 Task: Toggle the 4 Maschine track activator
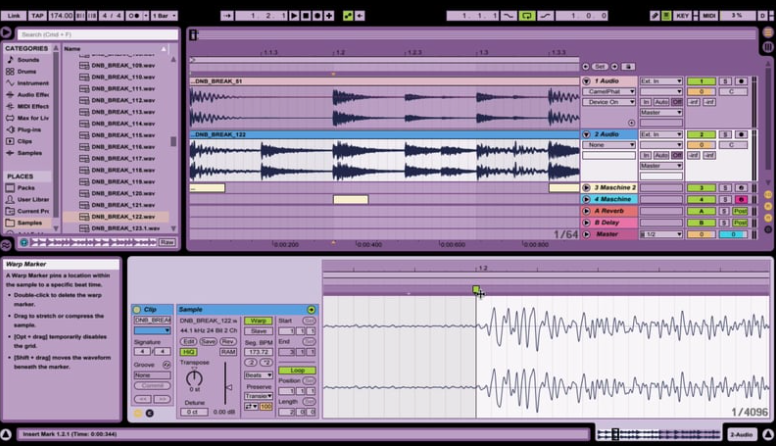[x=701, y=199]
